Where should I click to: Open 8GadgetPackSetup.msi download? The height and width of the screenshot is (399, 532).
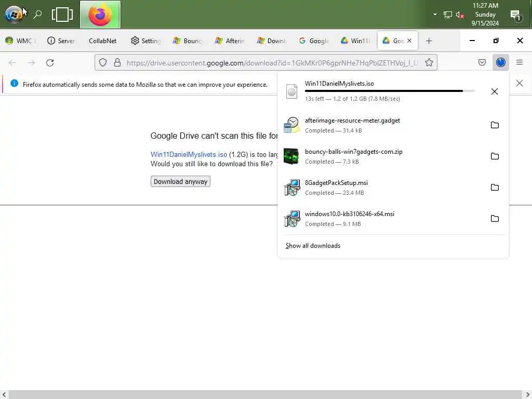click(336, 183)
